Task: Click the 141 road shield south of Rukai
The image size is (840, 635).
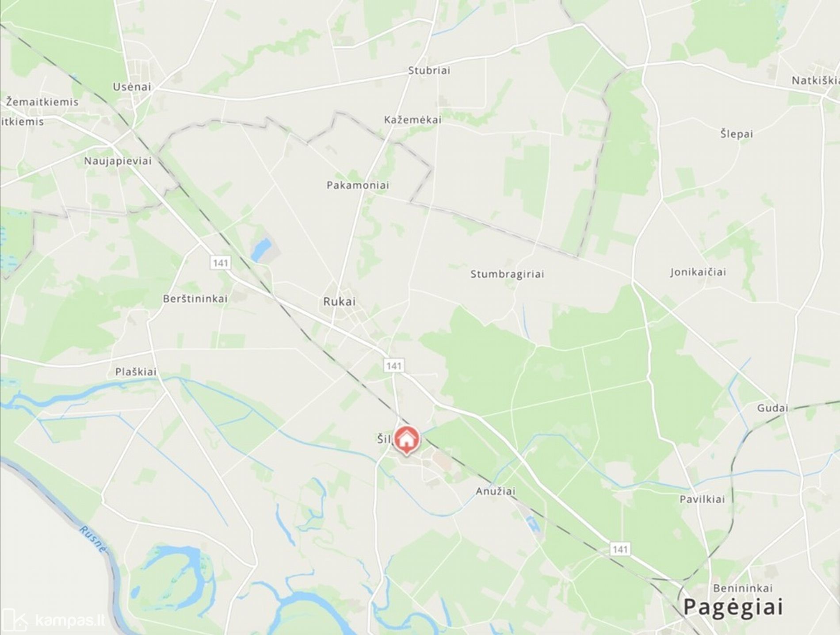Action: click(x=393, y=366)
